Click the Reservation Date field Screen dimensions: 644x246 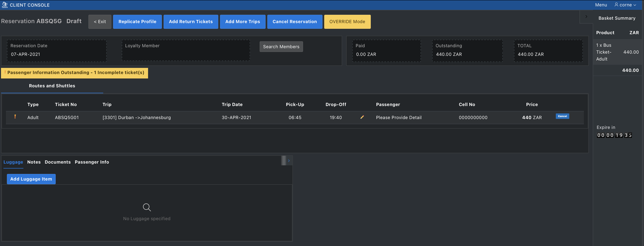pos(57,50)
